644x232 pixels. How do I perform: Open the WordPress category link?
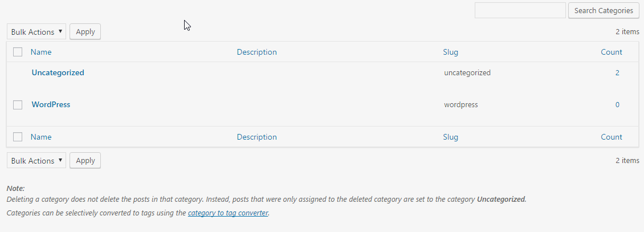point(51,104)
